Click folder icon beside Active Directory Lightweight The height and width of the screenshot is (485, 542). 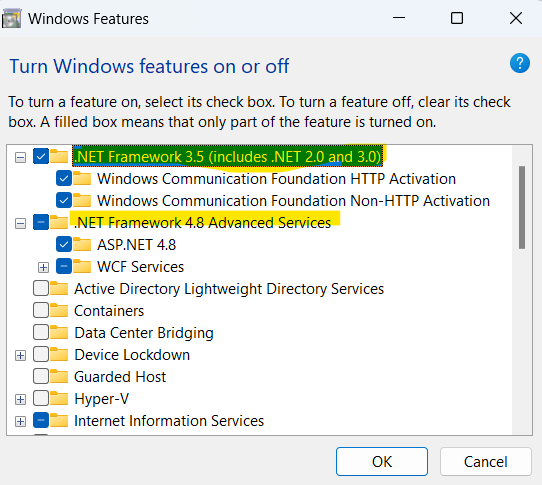coord(59,288)
